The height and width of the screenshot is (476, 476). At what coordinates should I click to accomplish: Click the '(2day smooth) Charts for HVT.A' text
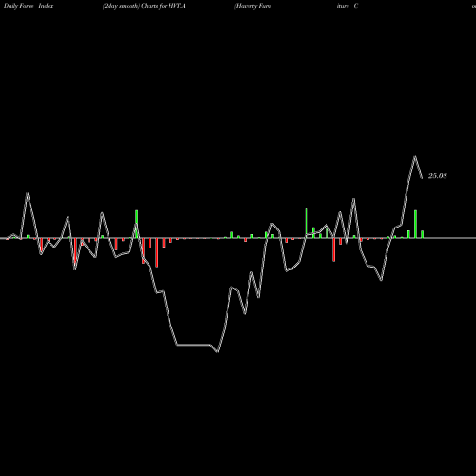(144, 6)
